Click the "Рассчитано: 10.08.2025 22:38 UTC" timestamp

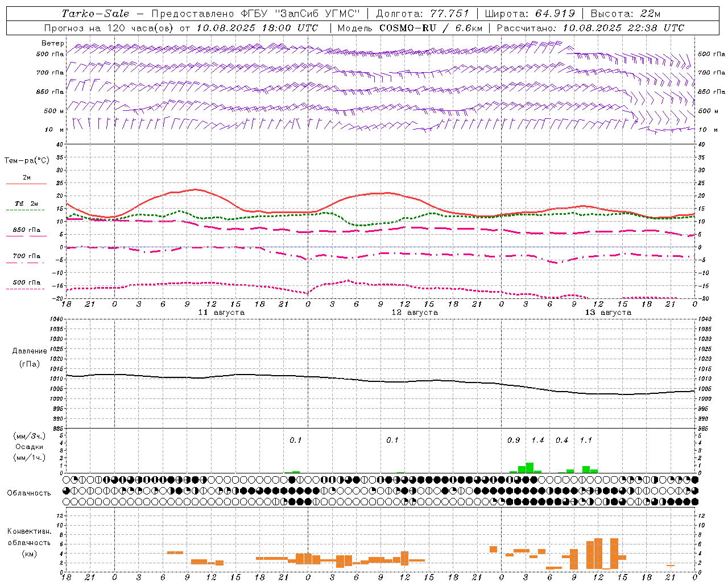[590, 28]
